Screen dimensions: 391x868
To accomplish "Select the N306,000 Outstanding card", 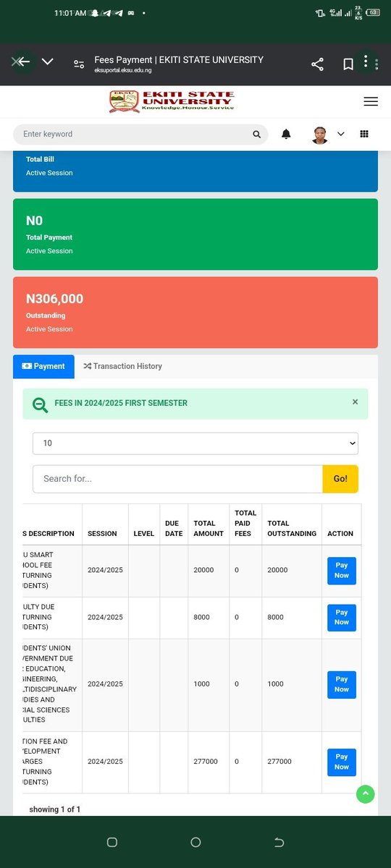I will (x=195, y=312).
